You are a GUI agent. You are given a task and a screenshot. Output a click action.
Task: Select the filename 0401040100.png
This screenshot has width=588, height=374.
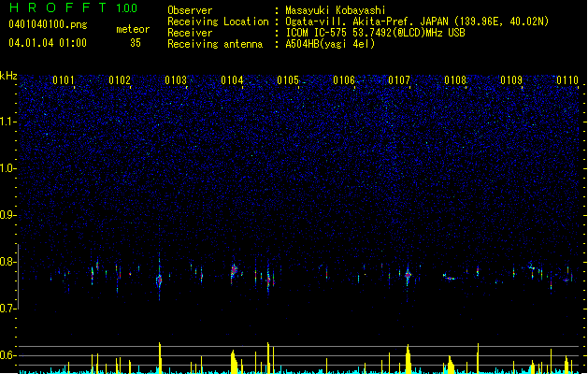tap(48, 24)
